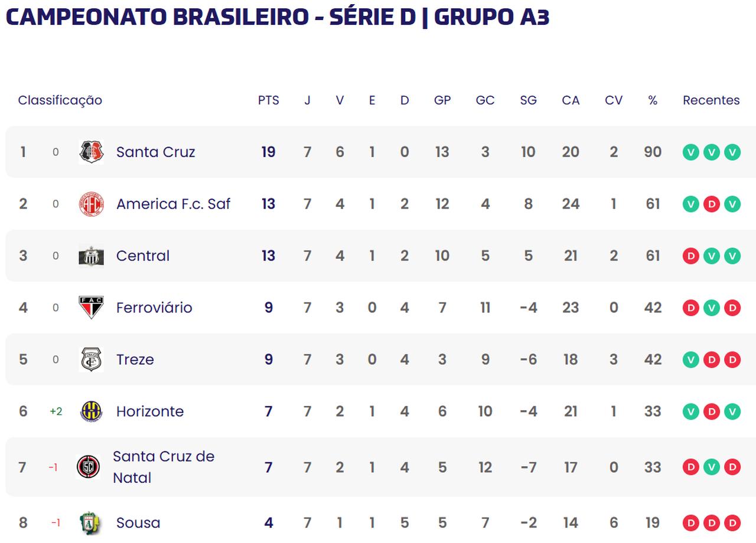Click Horizonte's +2 position change indicator

tap(56, 411)
